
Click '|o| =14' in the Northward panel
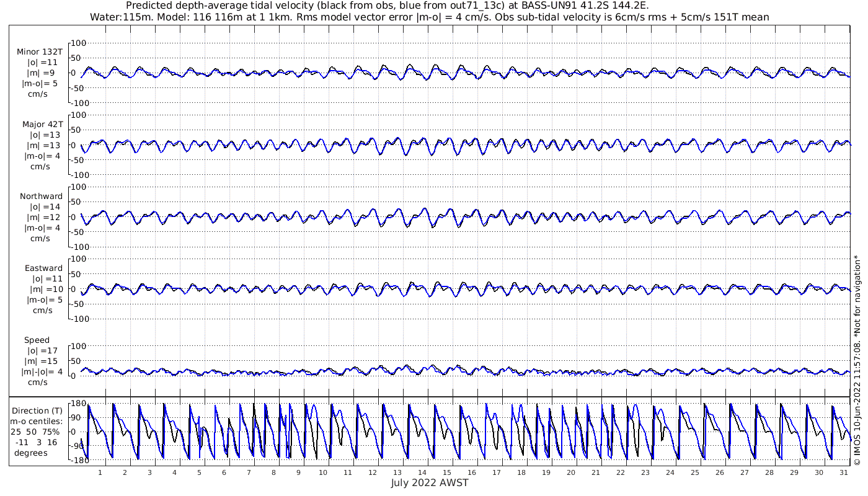click(46, 207)
